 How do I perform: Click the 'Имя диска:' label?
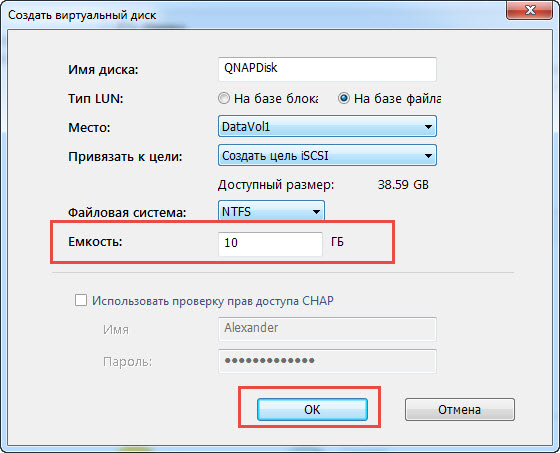point(103,69)
